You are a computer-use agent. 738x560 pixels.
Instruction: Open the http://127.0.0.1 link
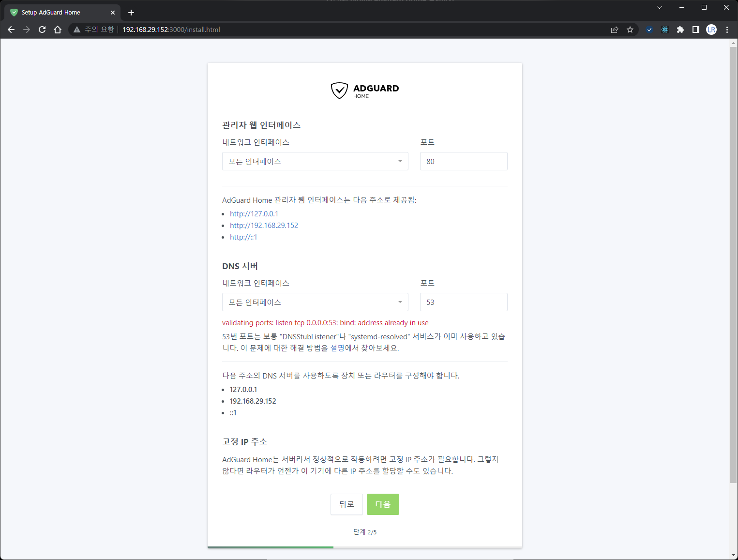[254, 214]
